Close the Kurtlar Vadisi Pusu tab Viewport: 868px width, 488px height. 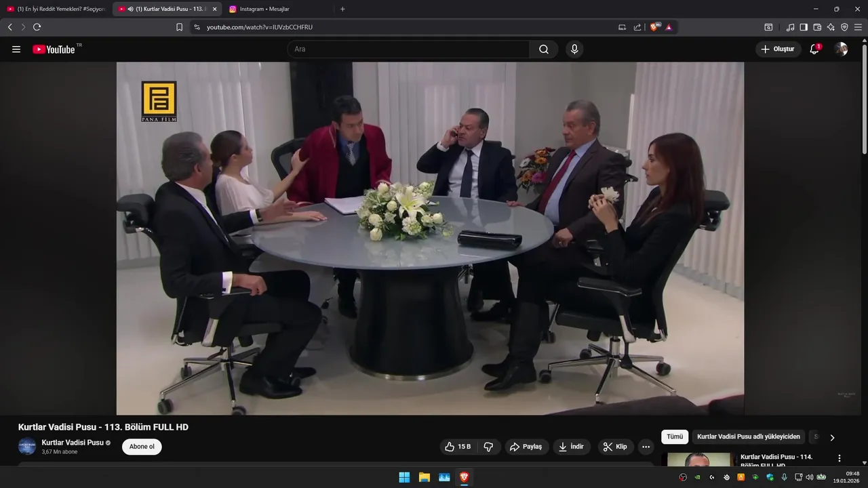tap(214, 9)
